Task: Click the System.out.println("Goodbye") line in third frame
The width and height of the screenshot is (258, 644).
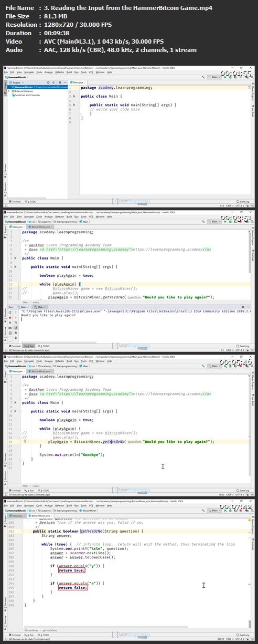Action: tap(72, 455)
